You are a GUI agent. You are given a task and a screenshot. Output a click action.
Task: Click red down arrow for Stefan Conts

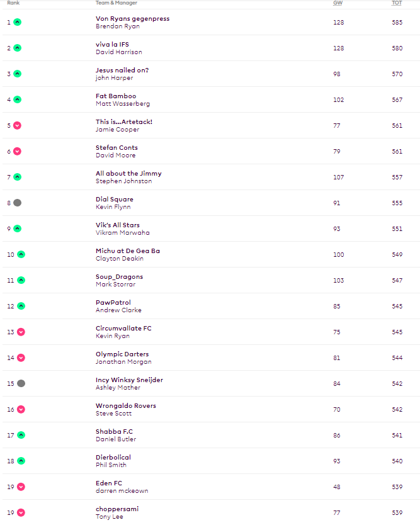tap(17, 151)
